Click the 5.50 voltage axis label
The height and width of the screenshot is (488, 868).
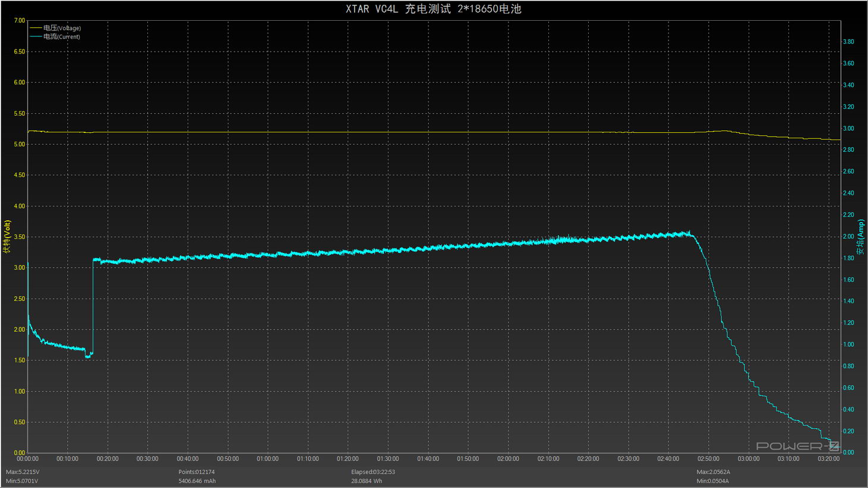click(x=20, y=113)
